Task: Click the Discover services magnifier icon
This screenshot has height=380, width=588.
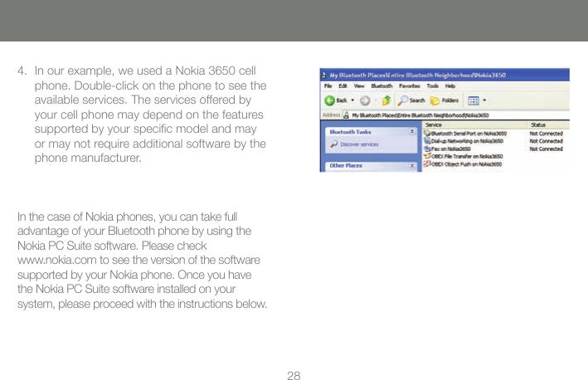Action: (333, 144)
